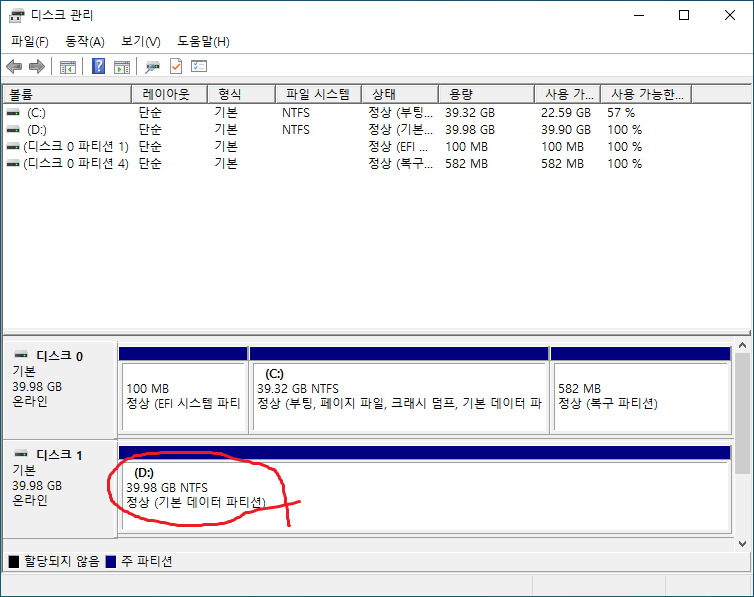Click the connect/refresh disk toolbar icon
The width and height of the screenshot is (754, 597).
[x=152, y=67]
